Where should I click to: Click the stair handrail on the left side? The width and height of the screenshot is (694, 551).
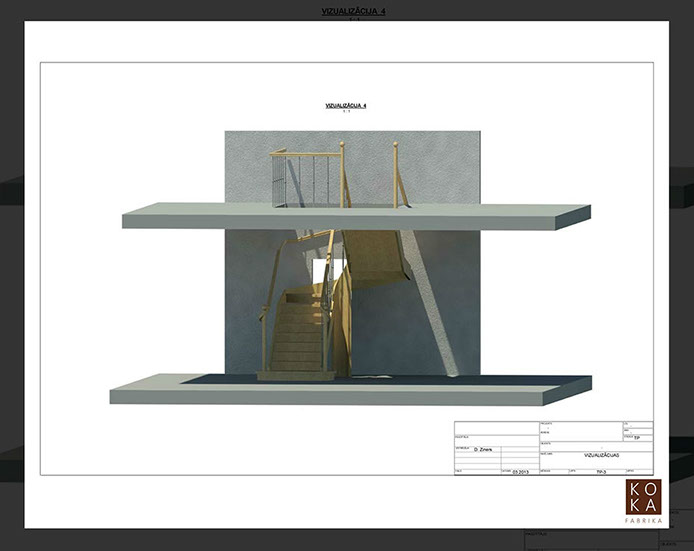266,320
